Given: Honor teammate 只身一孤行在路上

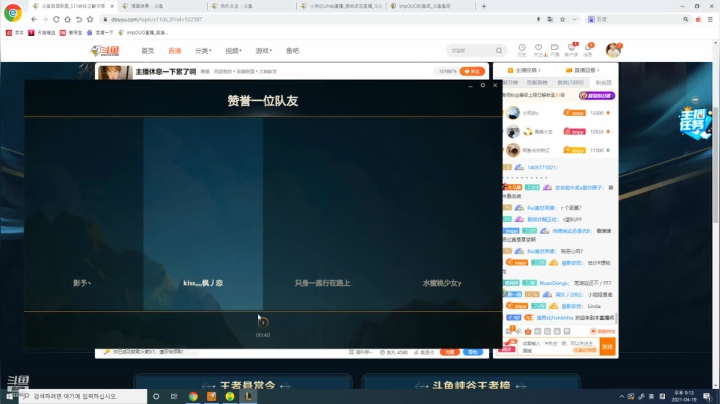Looking at the screenshot, I should coord(322,214).
